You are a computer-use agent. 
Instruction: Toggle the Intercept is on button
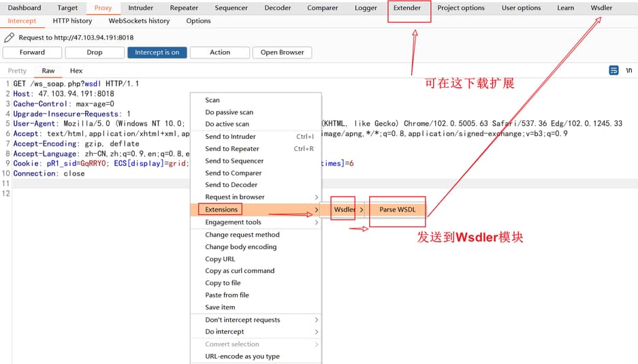157,52
